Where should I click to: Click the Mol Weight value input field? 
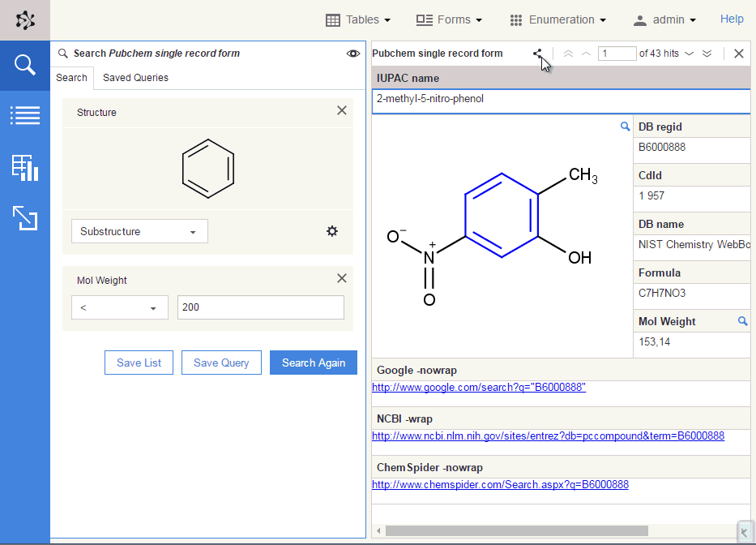tap(260, 307)
